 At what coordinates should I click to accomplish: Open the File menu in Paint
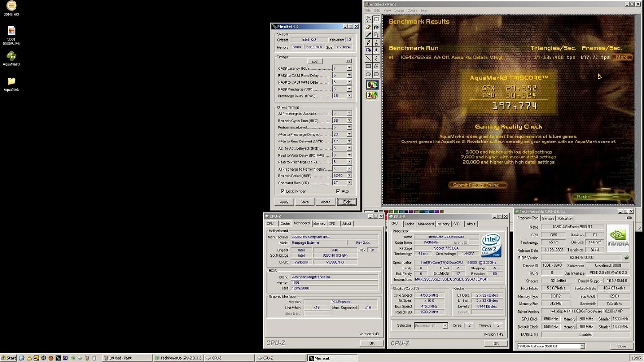pyautogui.click(x=368, y=10)
